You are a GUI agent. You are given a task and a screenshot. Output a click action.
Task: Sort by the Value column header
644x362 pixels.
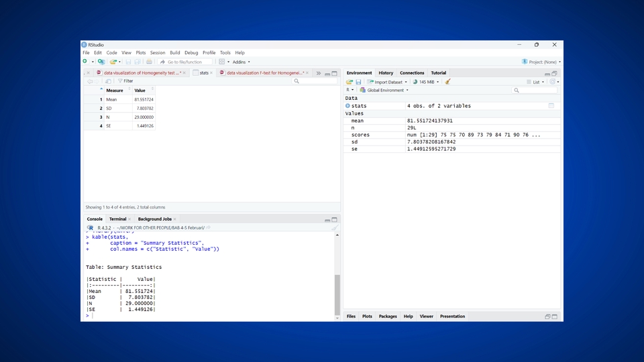(144, 90)
